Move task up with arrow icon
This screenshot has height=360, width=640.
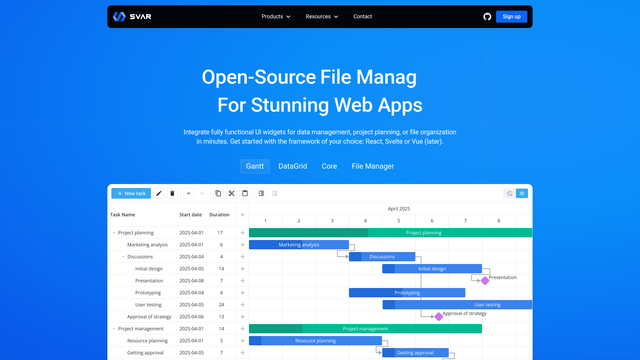pyautogui.click(x=189, y=193)
